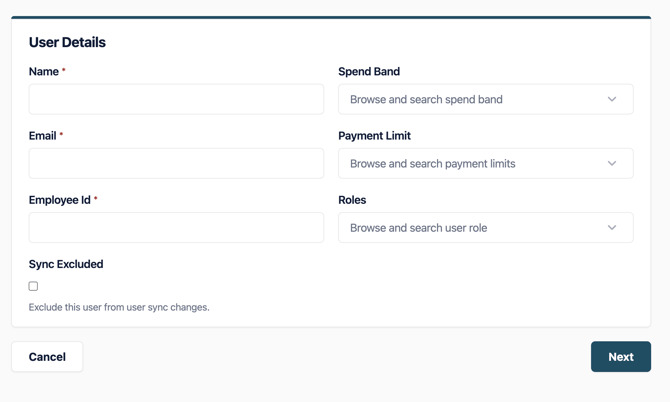This screenshot has height=402, width=670.
Task: Focus the Name text field
Action: [176, 99]
